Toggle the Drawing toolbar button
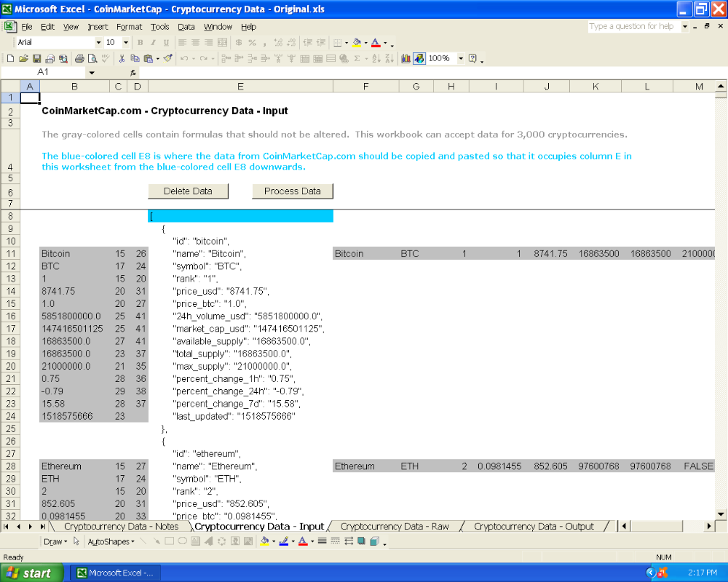 (419, 58)
